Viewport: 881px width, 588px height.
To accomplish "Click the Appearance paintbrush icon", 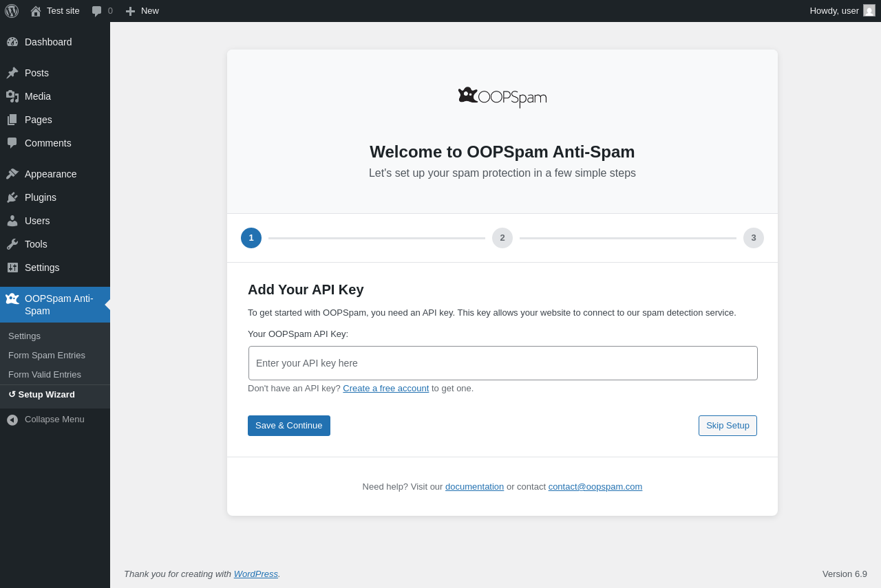I will point(12,174).
